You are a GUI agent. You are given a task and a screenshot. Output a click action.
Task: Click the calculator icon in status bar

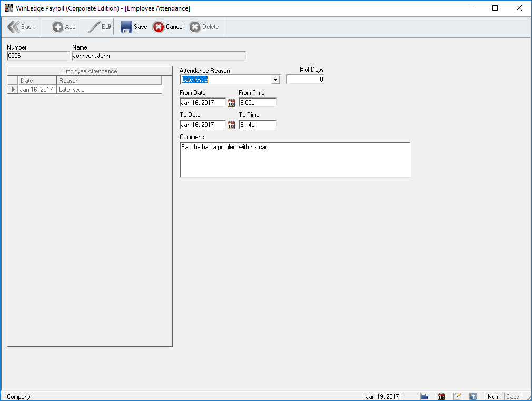[x=425, y=396]
